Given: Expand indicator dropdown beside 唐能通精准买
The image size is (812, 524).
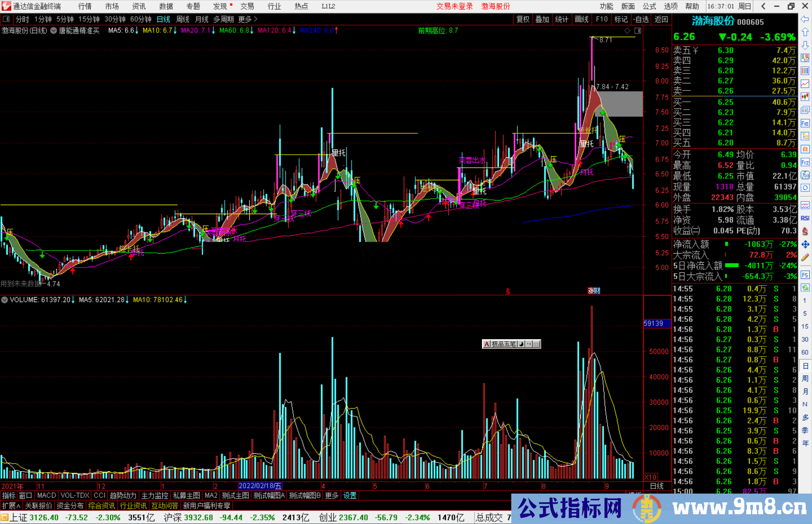Looking at the screenshot, I should [54, 30].
